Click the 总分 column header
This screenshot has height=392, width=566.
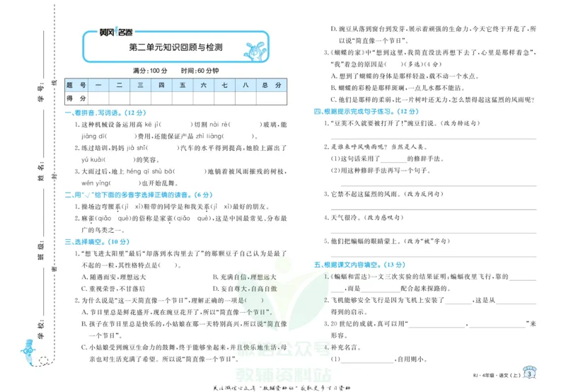(272, 85)
